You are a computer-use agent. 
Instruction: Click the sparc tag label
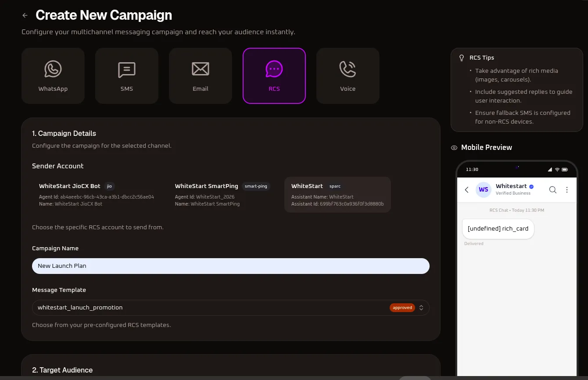(335, 186)
